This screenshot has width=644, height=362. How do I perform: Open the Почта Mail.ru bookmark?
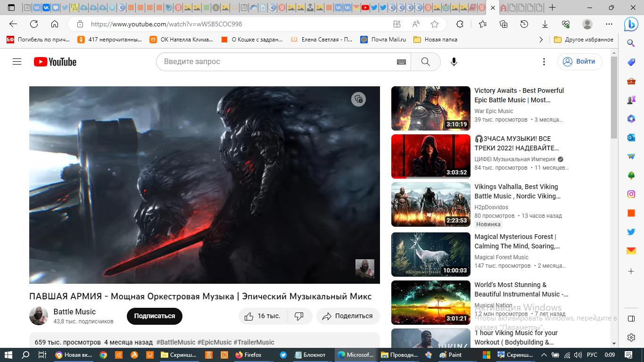pos(383,40)
